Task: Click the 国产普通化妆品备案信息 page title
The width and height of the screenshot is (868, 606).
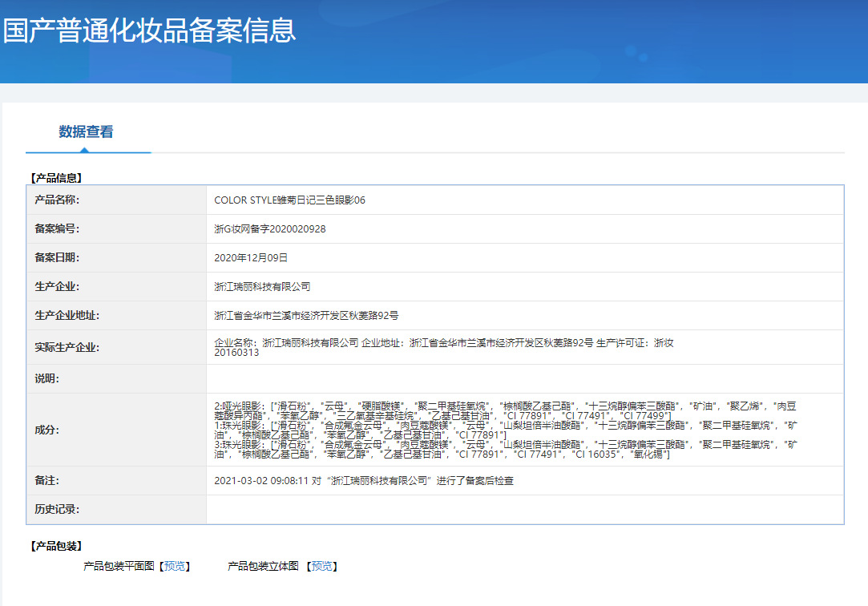Action: (x=149, y=30)
